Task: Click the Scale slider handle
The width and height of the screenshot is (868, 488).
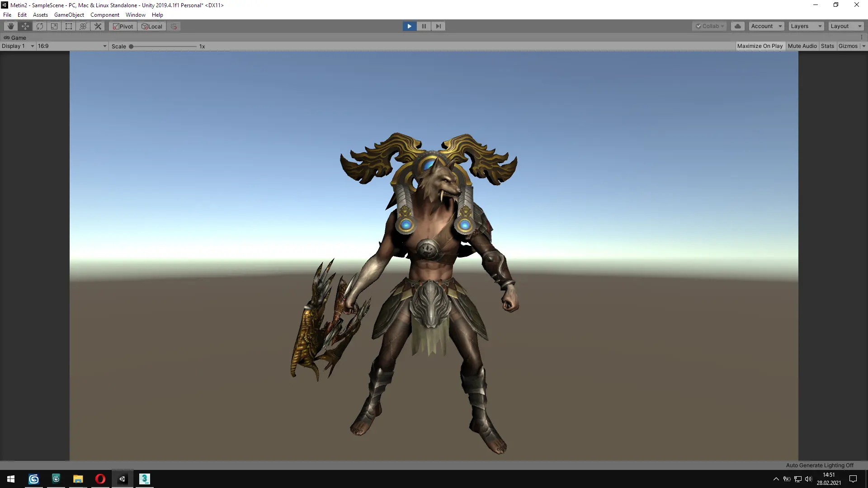Action: [x=131, y=46]
